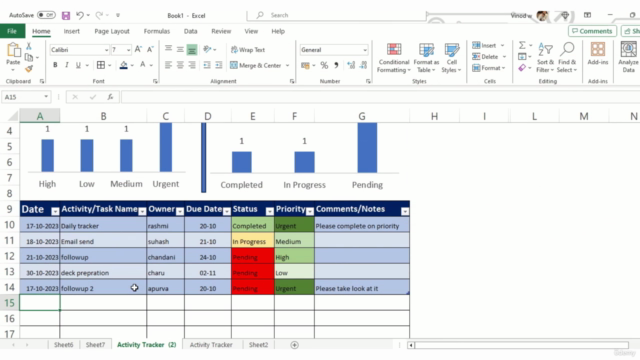Image resolution: width=640 pixels, height=360 pixels.
Task: Toggle middle align button
Action: [180, 49]
